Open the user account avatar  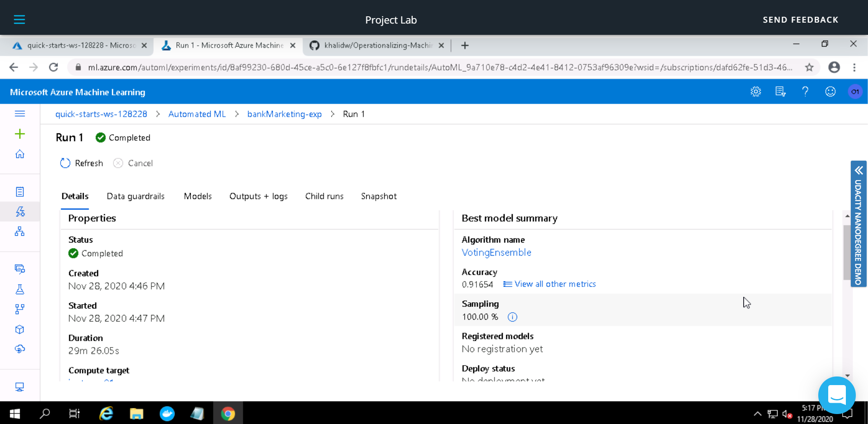click(855, 92)
